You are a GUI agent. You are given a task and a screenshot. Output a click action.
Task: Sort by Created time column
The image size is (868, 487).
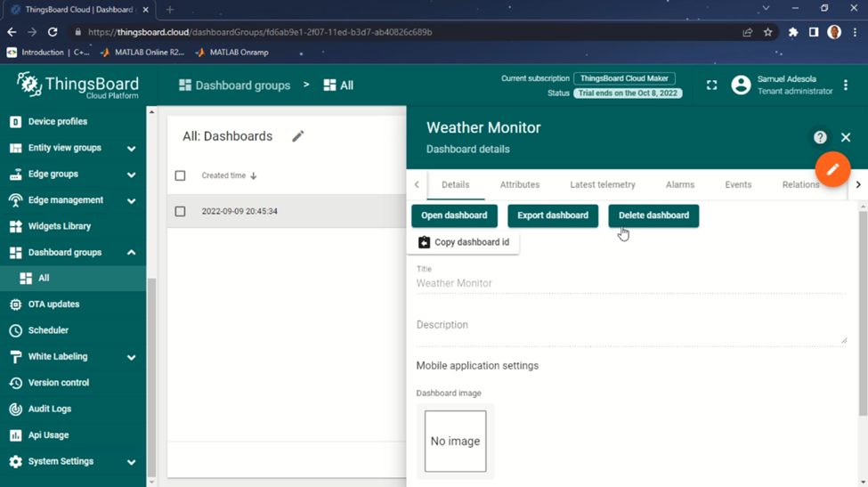(229, 175)
